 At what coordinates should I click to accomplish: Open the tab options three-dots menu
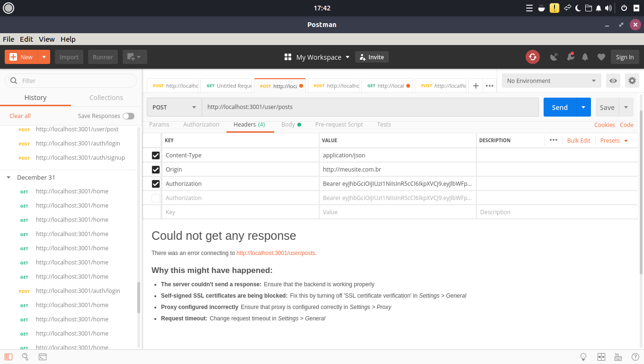[490, 86]
